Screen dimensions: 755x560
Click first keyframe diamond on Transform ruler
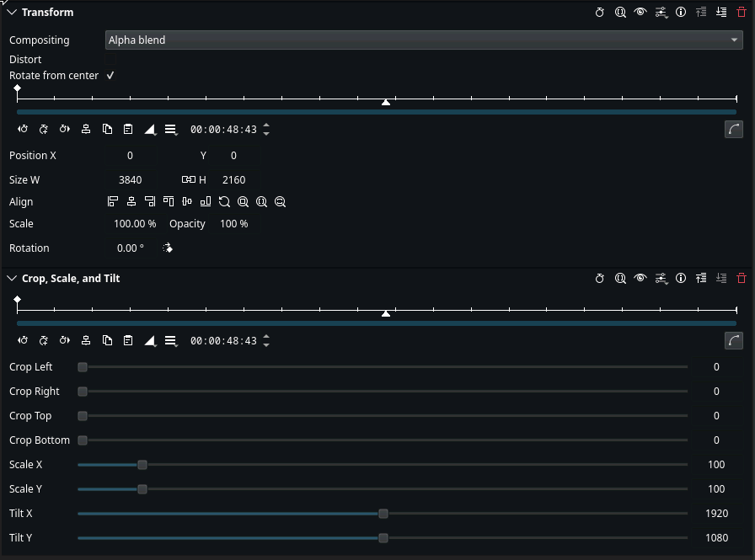(x=18, y=88)
